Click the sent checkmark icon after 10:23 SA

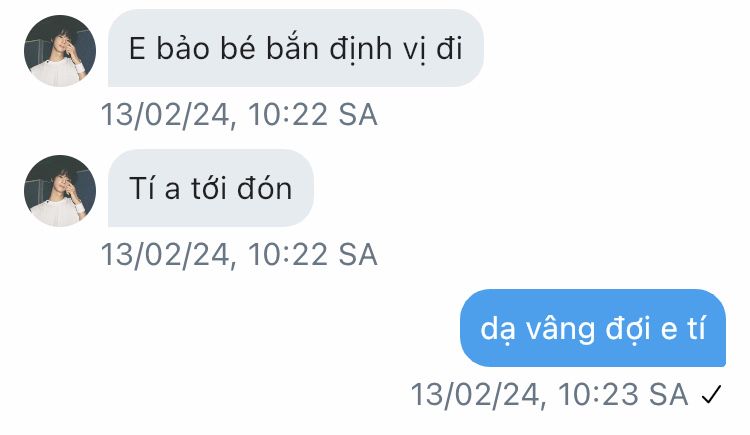(x=711, y=395)
